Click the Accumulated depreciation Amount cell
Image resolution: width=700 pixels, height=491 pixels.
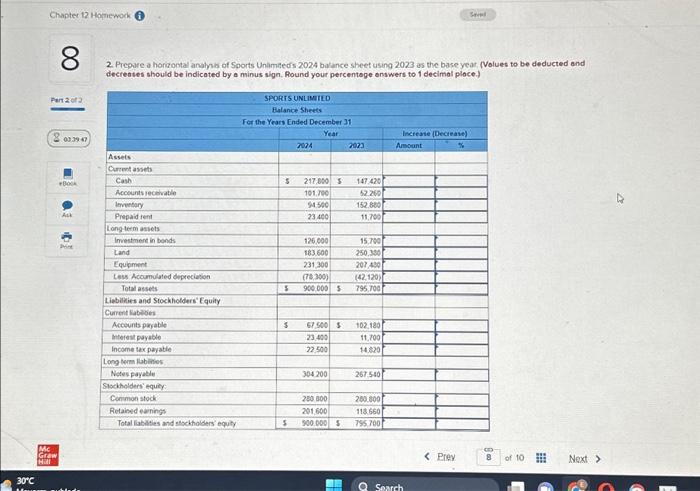tap(408, 277)
